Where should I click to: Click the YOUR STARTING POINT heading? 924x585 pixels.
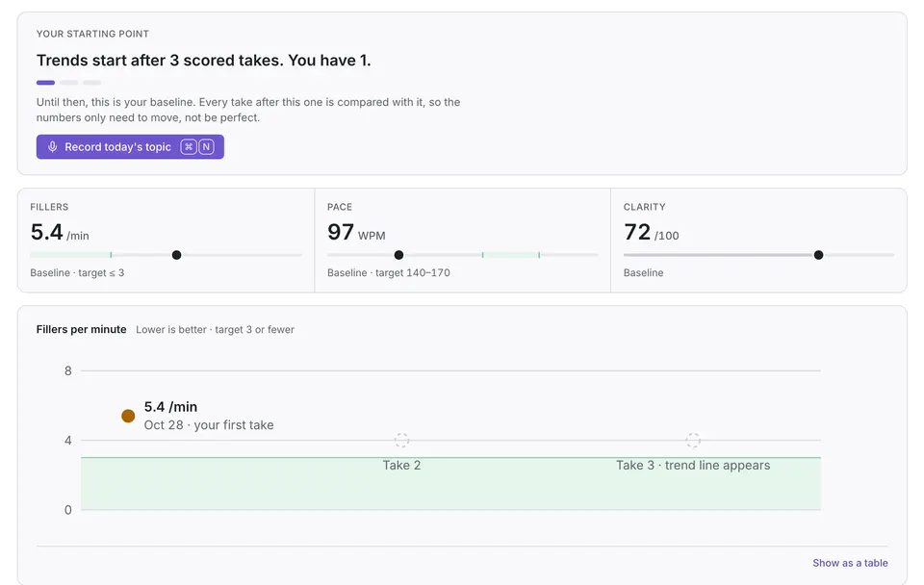(92, 34)
